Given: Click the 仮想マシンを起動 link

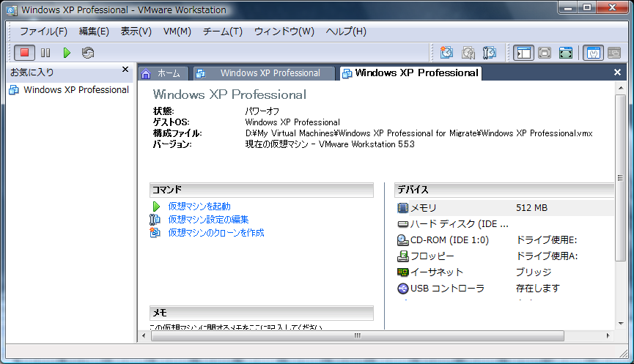Looking at the screenshot, I should point(199,207).
